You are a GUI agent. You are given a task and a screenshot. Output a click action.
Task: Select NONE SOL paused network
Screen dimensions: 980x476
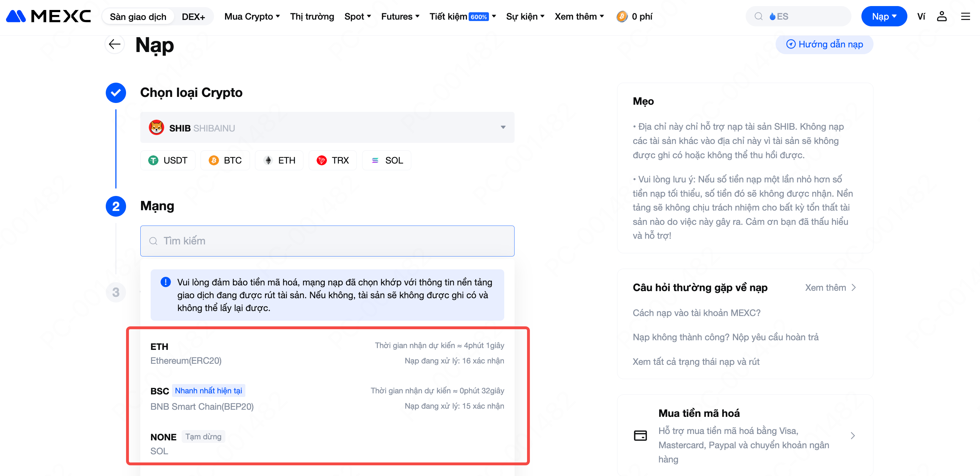(327, 444)
